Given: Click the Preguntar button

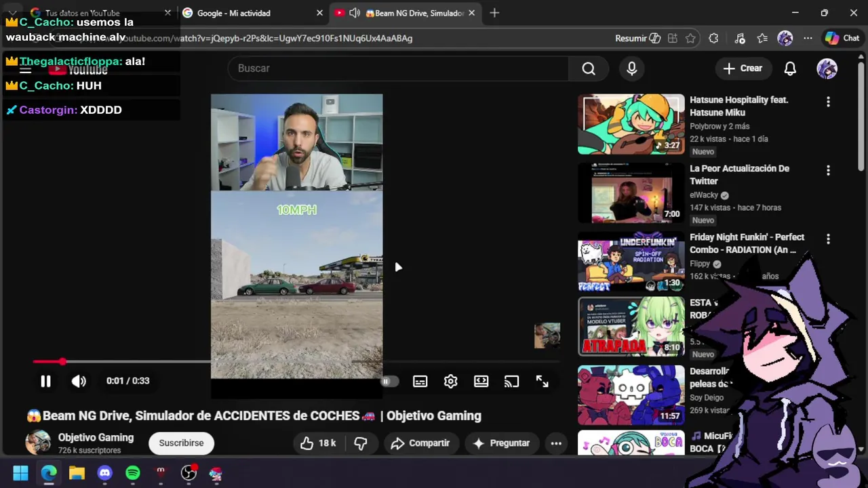Looking at the screenshot, I should click(501, 443).
